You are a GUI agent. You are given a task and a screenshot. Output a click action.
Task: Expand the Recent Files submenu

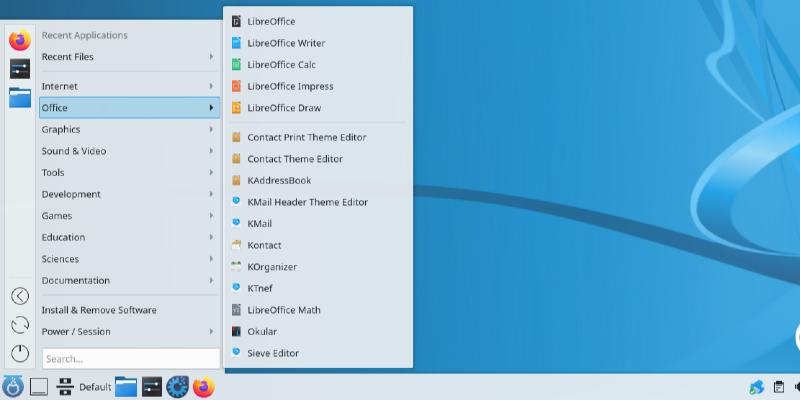[128, 57]
